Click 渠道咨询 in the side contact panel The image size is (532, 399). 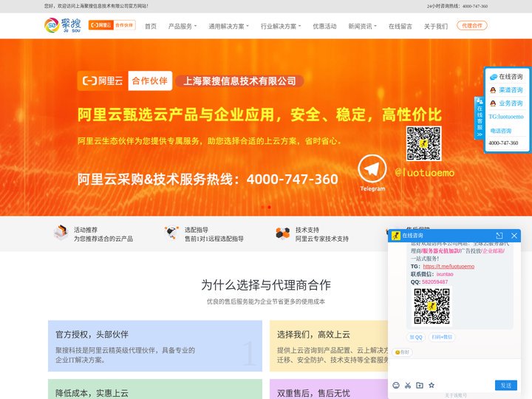pyautogui.click(x=511, y=90)
